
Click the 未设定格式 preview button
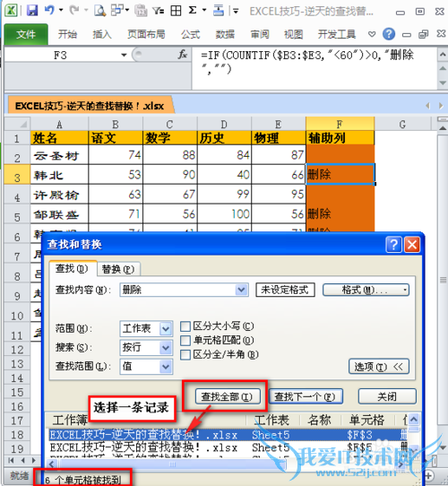point(285,290)
